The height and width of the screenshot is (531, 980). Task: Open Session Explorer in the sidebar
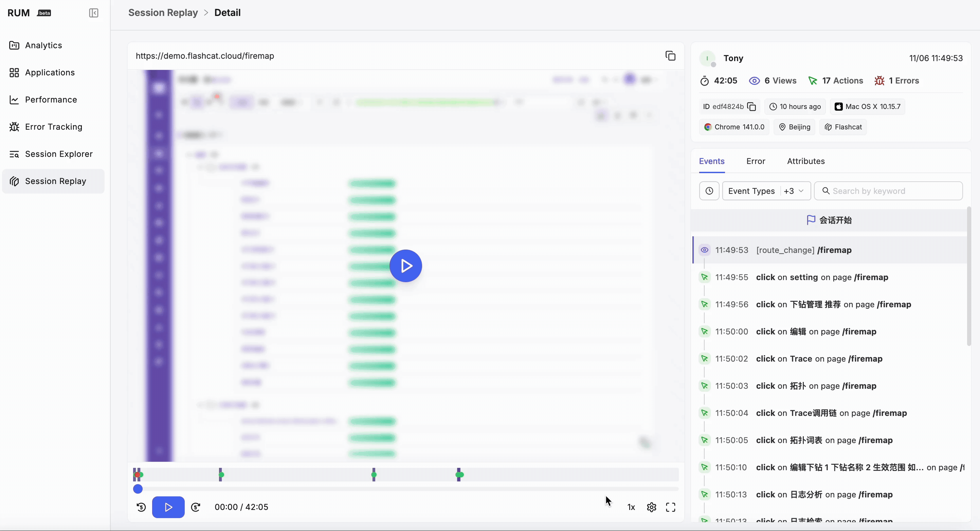(59, 154)
